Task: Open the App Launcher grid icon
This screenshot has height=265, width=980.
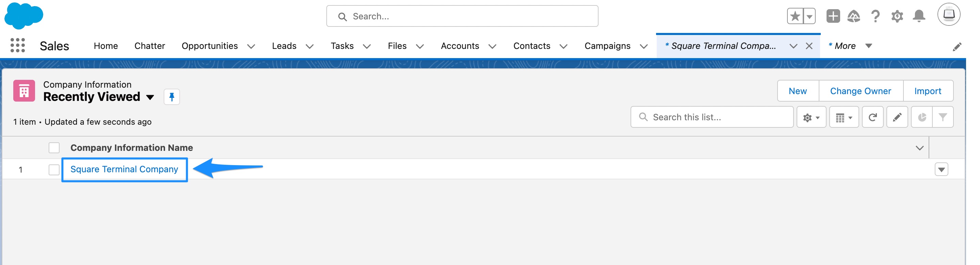Action: point(17,46)
